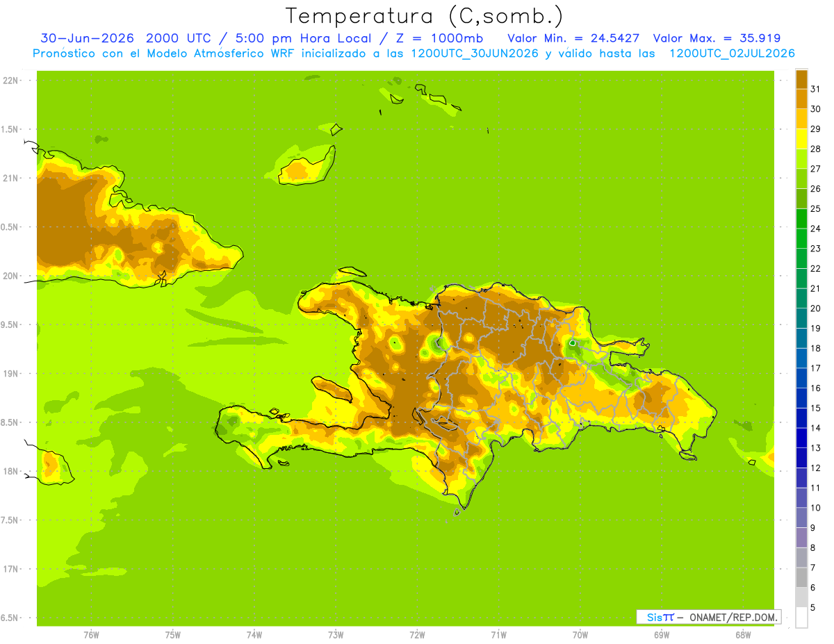Click the longitude axis label "70W"
834x644 pixels.
580,636
